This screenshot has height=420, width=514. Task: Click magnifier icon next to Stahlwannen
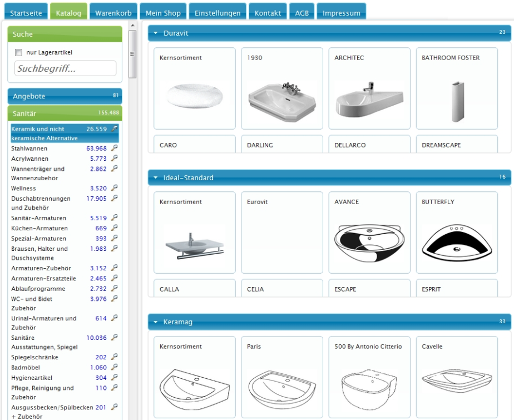(115, 149)
